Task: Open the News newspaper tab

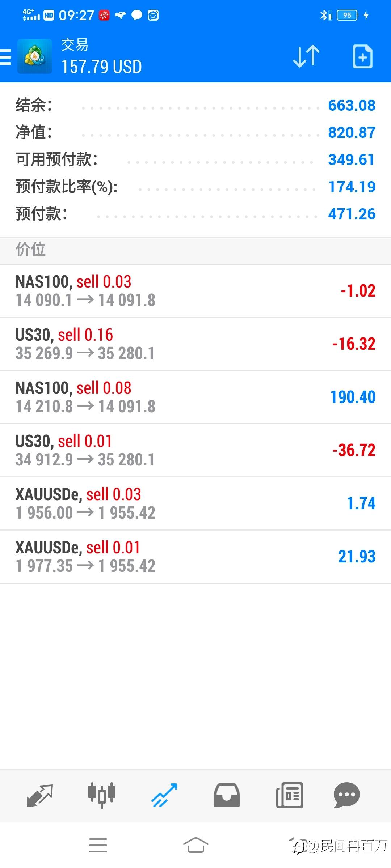Action: [x=289, y=795]
